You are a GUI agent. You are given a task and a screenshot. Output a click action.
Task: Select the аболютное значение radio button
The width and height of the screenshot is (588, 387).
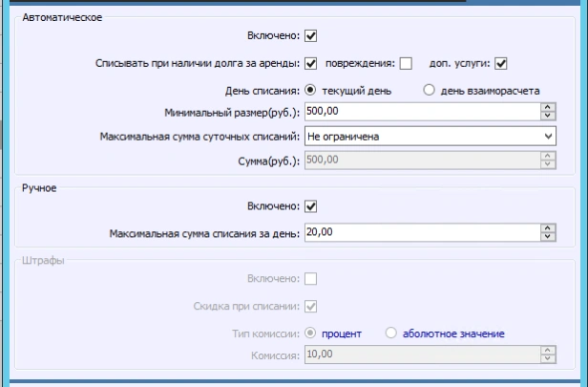coord(390,333)
